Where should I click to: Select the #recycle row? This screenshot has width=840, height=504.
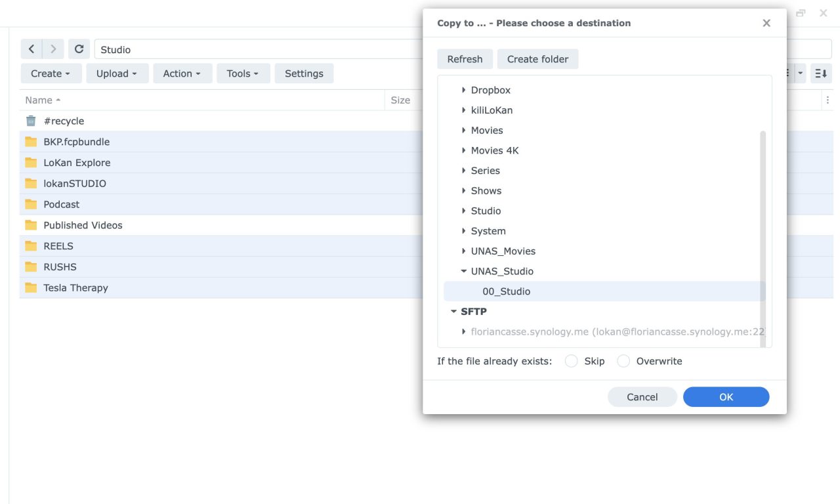(221, 121)
